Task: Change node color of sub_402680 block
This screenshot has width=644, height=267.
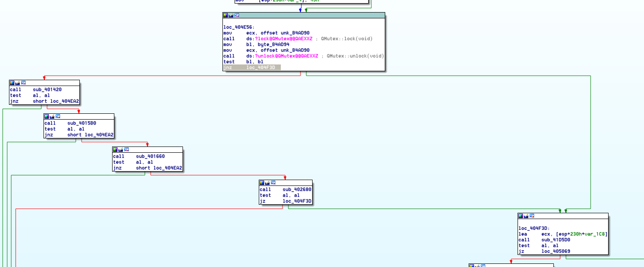Action: point(262,183)
